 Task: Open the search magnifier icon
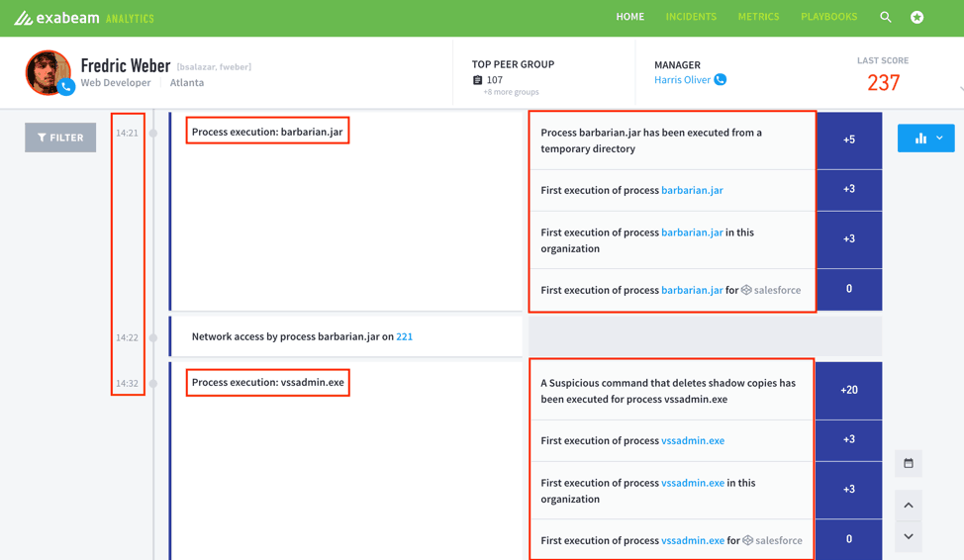coord(885,17)
